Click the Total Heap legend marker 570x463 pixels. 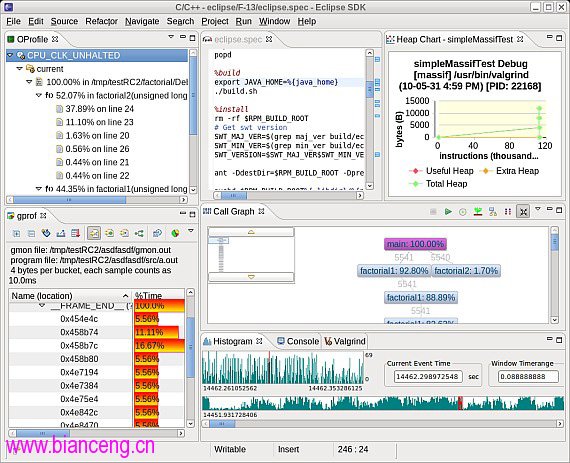coord(415,184)
